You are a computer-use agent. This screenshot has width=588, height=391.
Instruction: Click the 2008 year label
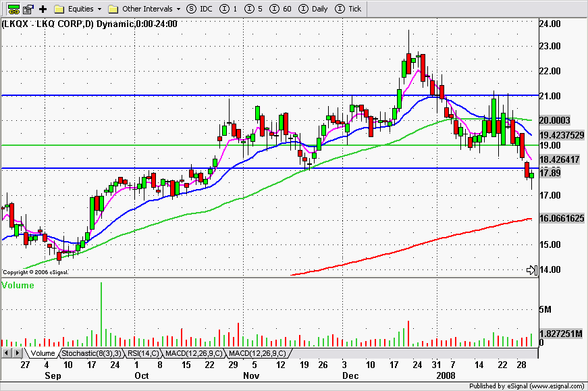(x=446, y=375)
